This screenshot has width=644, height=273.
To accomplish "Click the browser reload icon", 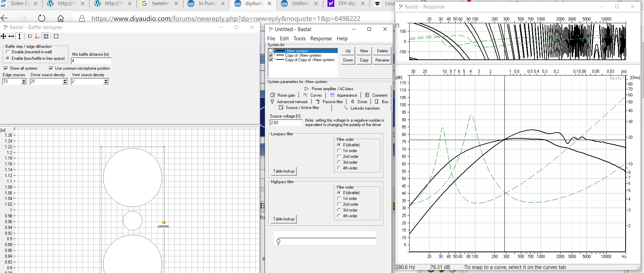I will point(42,18).
